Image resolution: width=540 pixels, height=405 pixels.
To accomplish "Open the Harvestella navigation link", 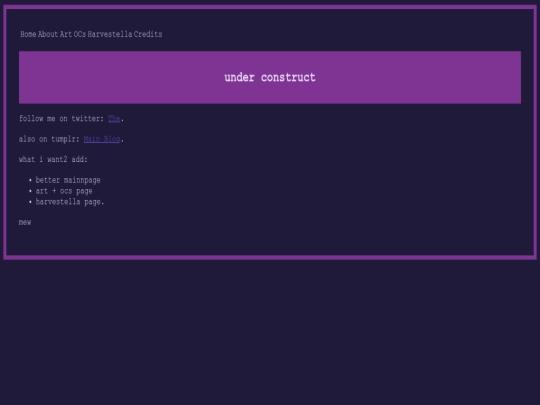I will 110,34.
